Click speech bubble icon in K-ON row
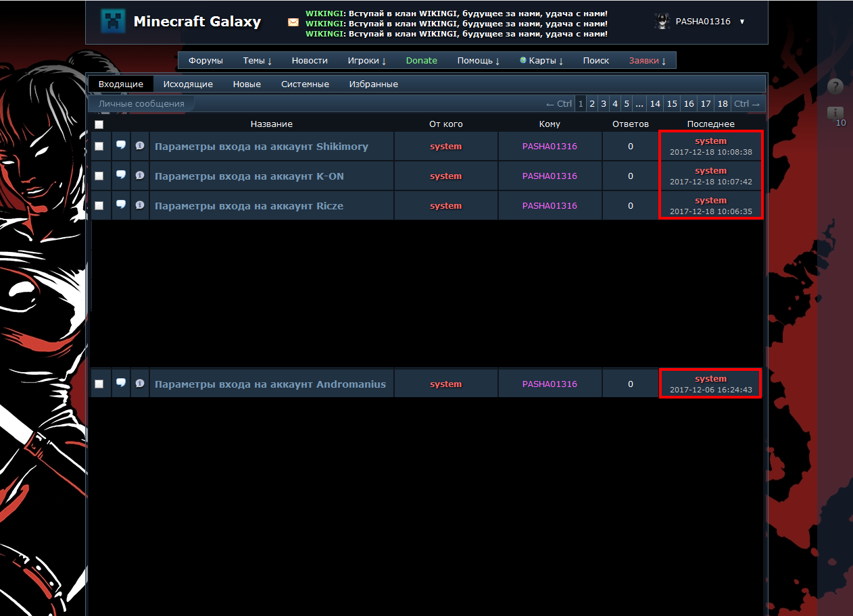 tap(121, 175)
